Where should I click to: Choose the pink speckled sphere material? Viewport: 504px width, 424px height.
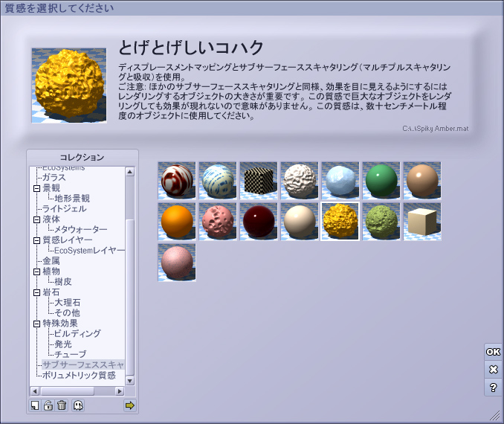tap(177, 263)
